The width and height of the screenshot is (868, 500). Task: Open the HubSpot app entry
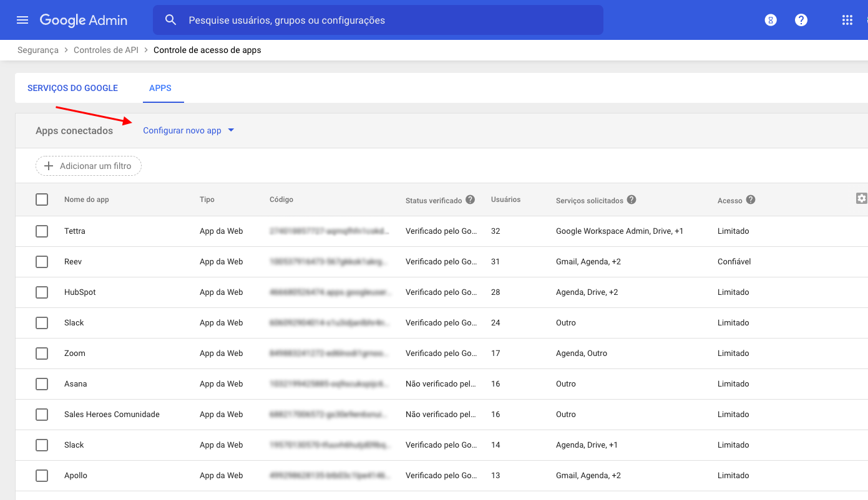(80, 292)
